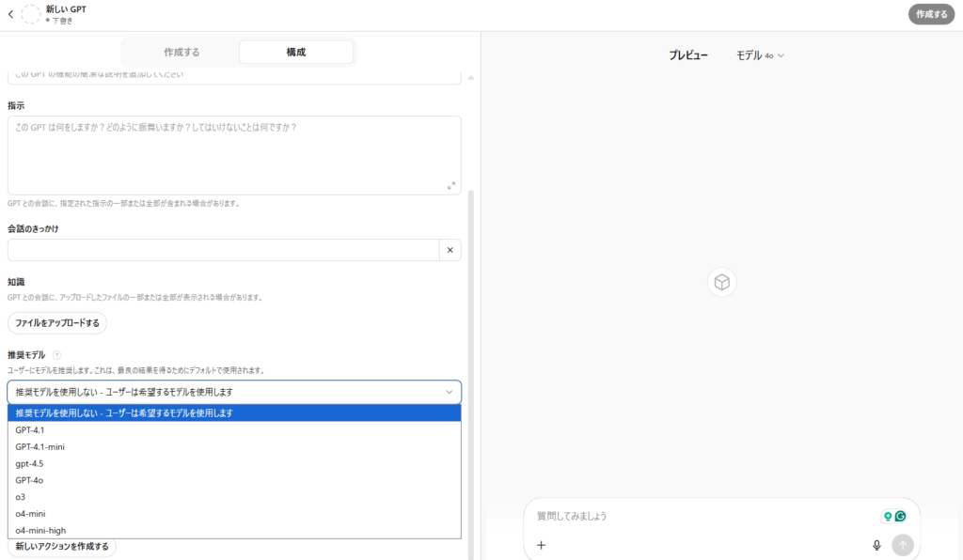Choose GPT-4.1-mini from the model list
The height and width of the screenshot is (560, 963).
[234, 446]
